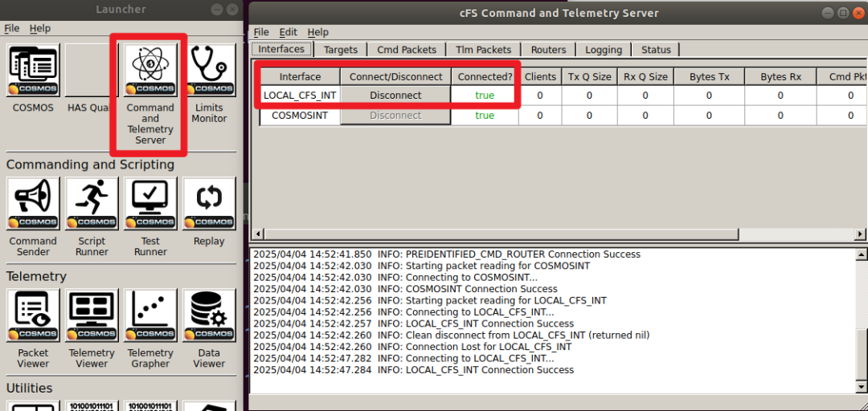
Task: Click the interfaces table horizontal scrollbar
Action: 502,234
